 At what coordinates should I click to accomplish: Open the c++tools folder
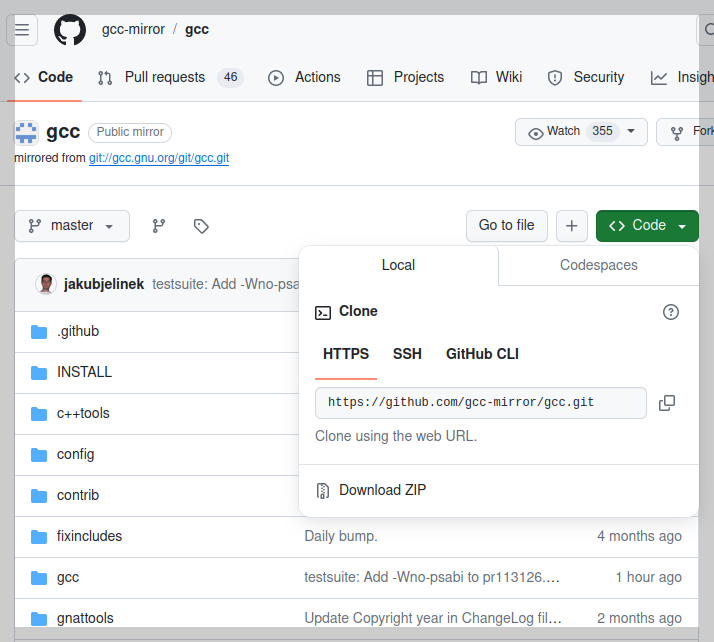pos(83,413)
